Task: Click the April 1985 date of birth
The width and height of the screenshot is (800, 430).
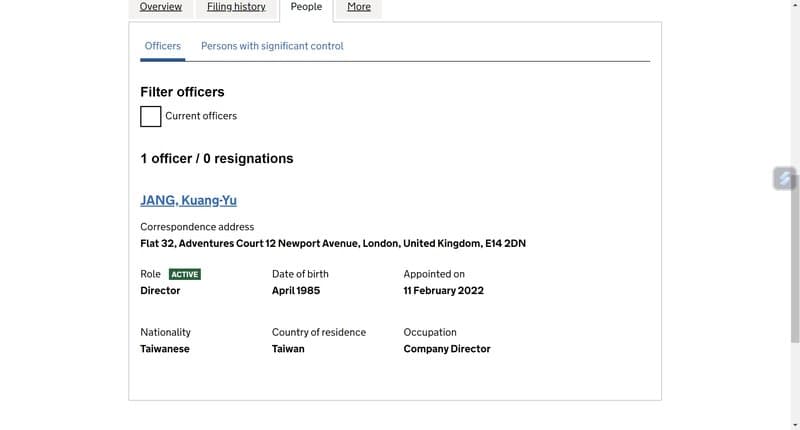Action: tap(296, 291)
